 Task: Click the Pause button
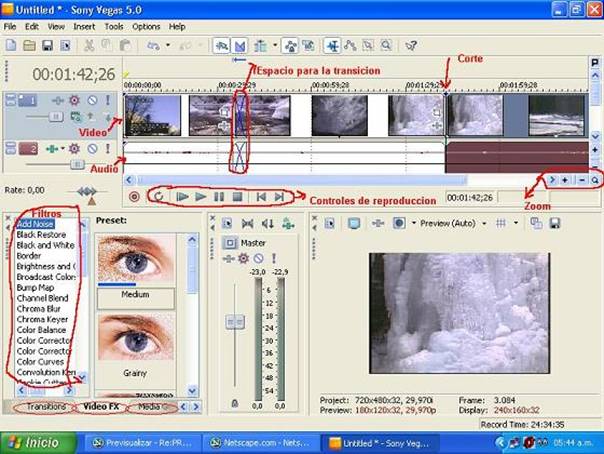tap(219, 197)
